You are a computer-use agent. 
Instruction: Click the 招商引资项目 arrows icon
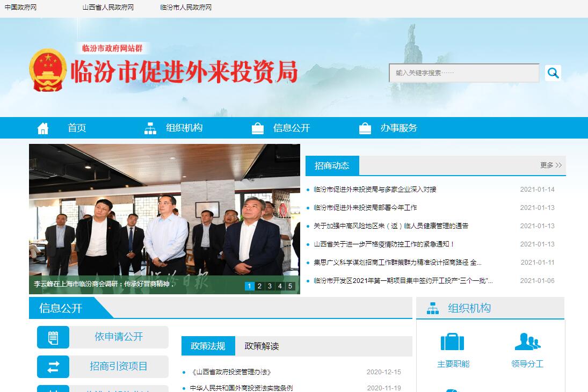coord(53,367)
